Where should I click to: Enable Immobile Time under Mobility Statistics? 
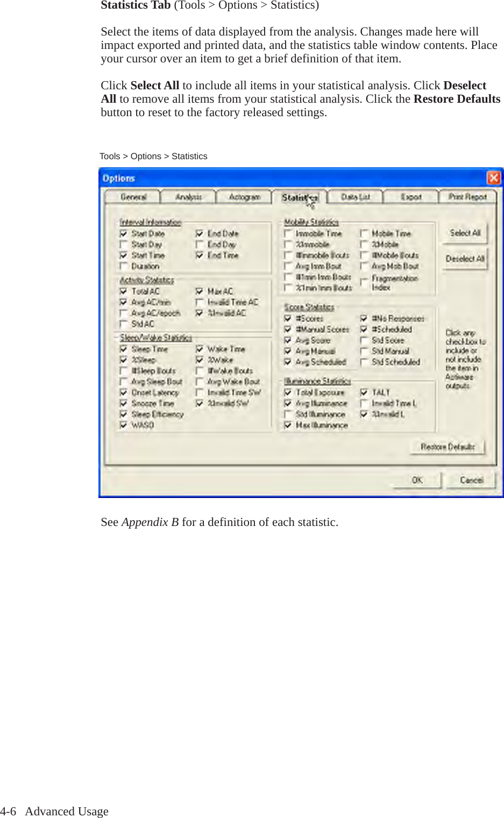[288, 233]
